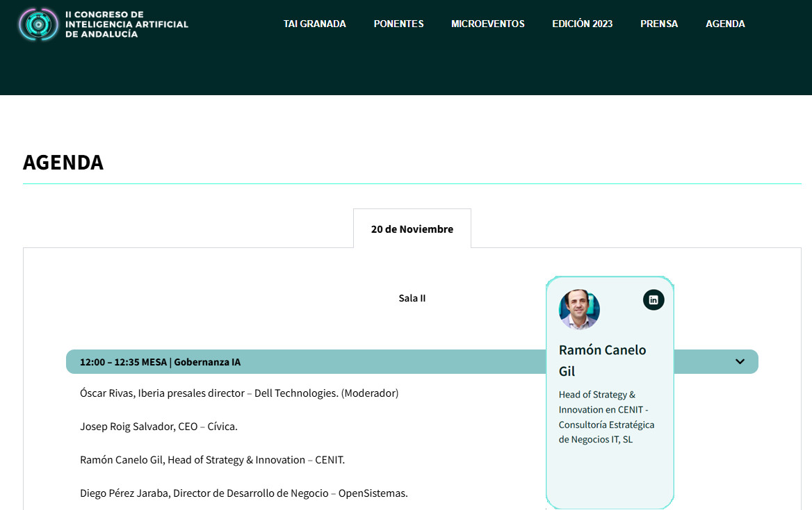The height and width of the screenshot is (510, 812).
Task: Go to PONENTES in the navigation
Action: 399,24
